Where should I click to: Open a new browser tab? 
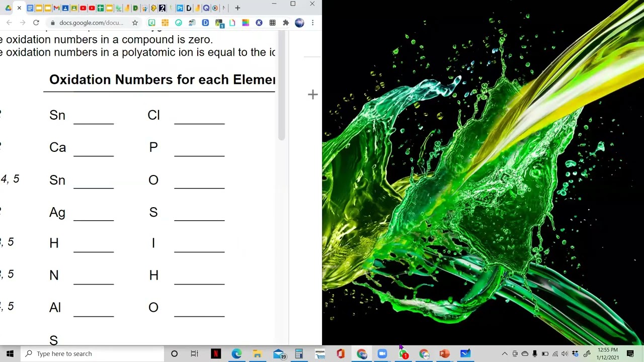pyautogui.click(x=237, y=8)
